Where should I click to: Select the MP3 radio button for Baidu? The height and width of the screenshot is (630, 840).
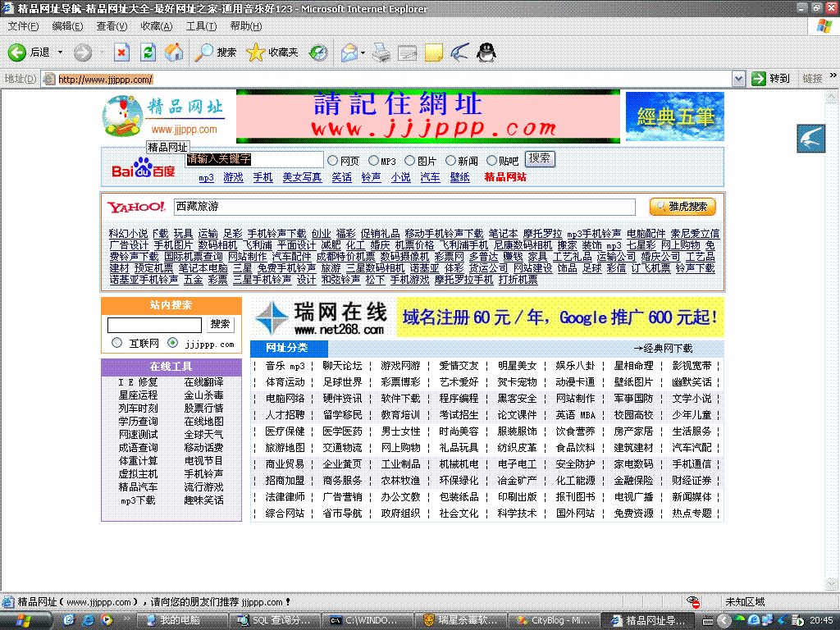[374, 161]
